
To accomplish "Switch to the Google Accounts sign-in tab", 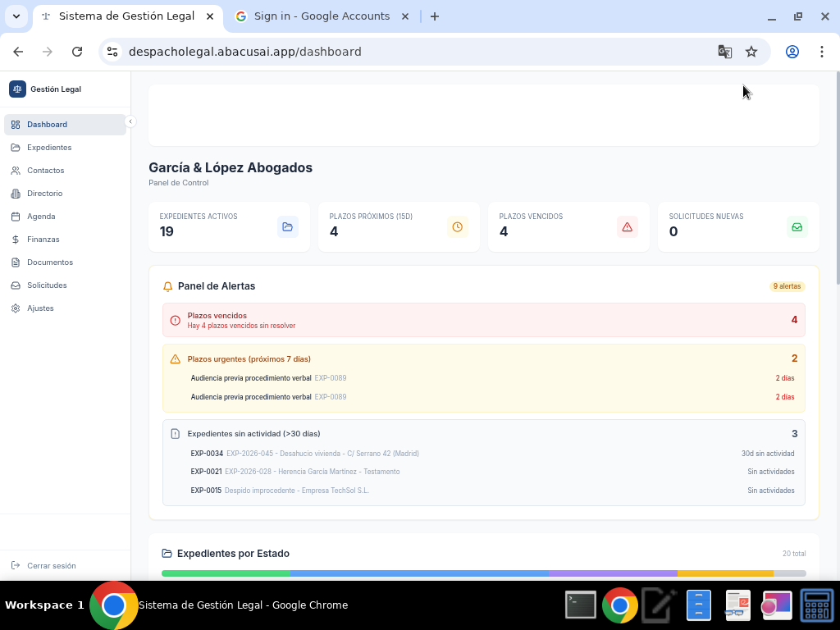I will click(322, 16).
